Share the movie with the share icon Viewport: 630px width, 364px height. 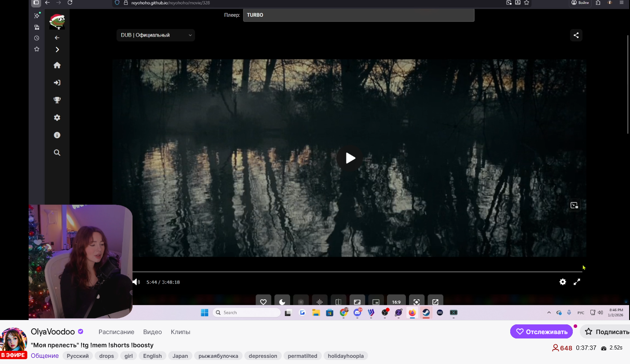coord(576,36)
